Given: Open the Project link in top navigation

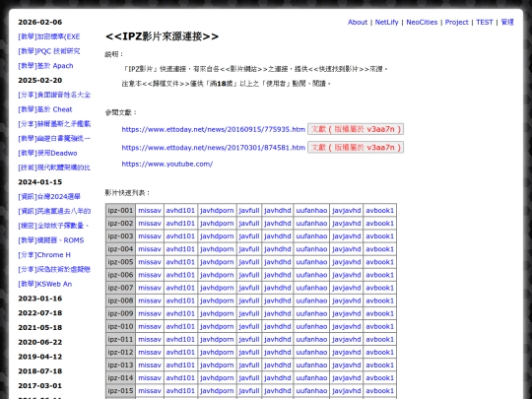Looking at the screenshot, I should tap(457, 22).
